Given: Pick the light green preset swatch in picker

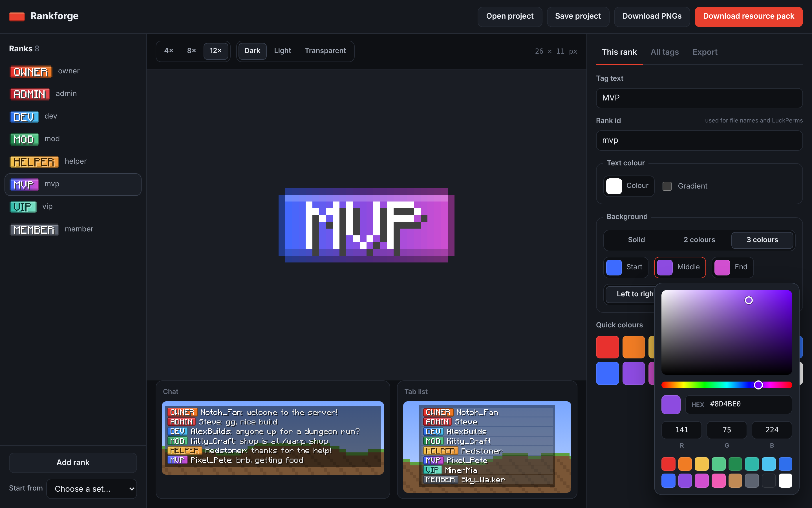Looking at the screenshot, I should coord(718,464).
